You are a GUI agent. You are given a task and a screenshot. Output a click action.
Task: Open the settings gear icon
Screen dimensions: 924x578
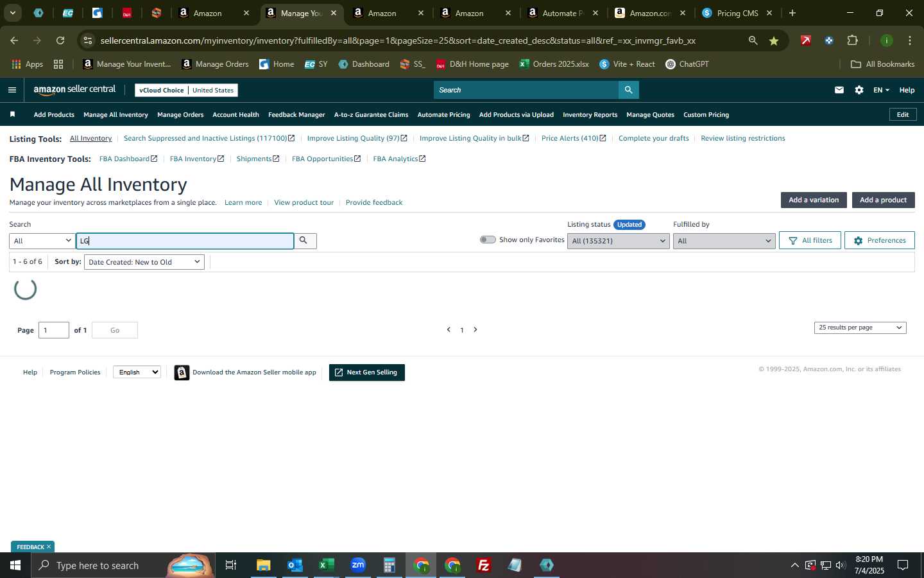tap(859, 90)
